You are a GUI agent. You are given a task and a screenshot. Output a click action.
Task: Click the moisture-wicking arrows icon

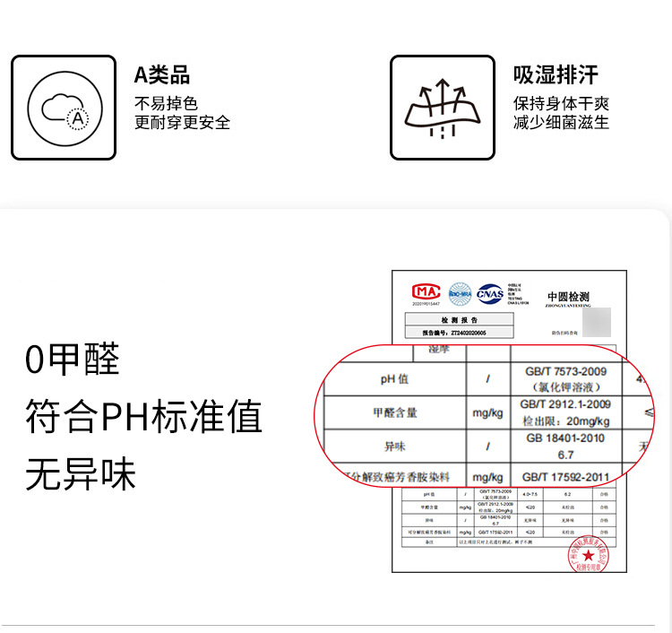coord(443,108)
